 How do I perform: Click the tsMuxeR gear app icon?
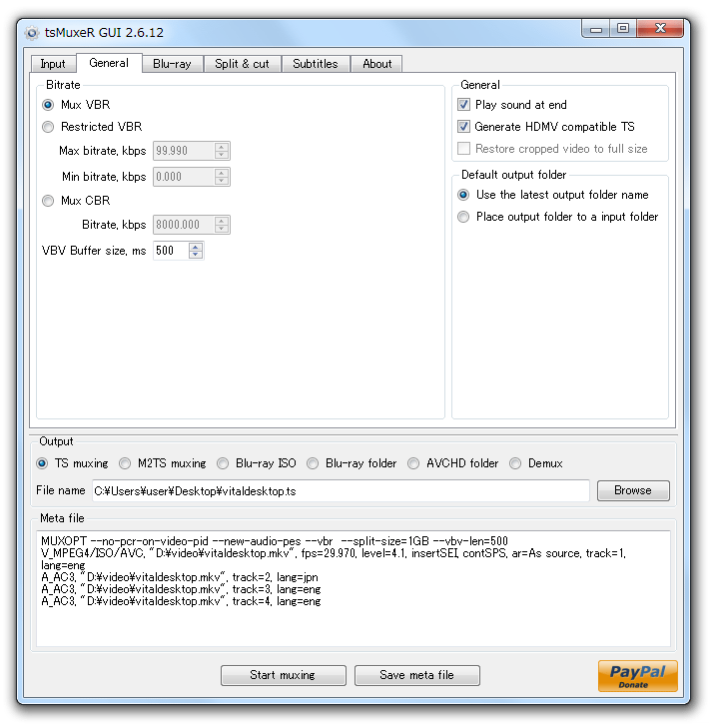coord(32,33)
